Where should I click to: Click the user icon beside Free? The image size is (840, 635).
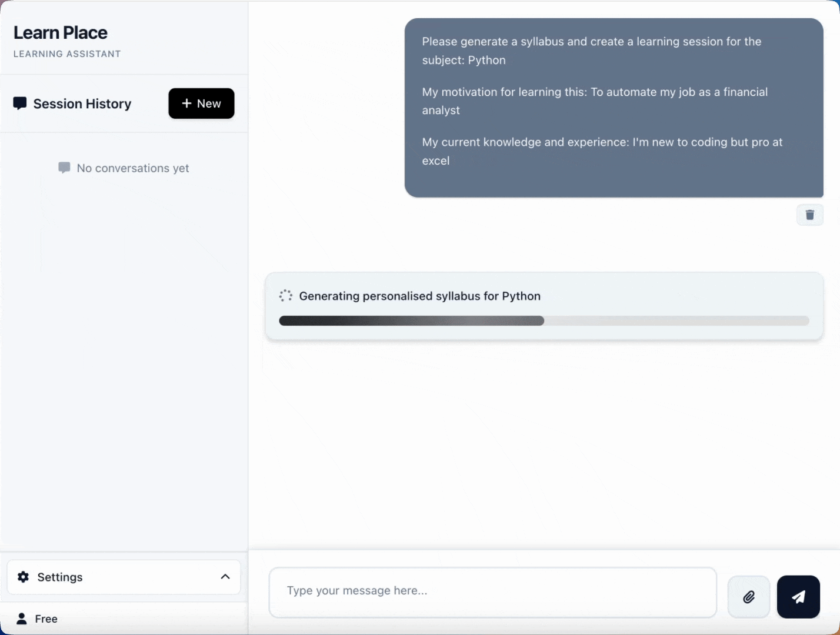click(x=21, y=618)
